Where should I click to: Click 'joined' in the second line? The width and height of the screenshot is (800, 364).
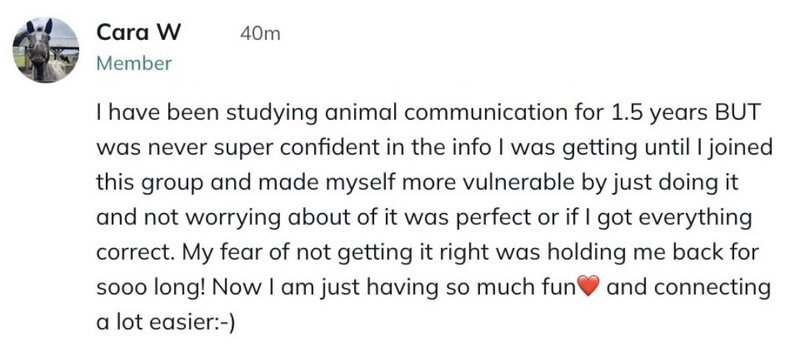pyautogui.click(x=747, y=150)
